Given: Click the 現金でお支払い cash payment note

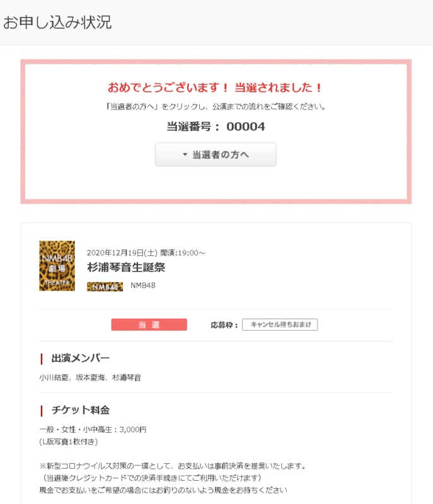Looking at the screenshot, I should point(163,490).
